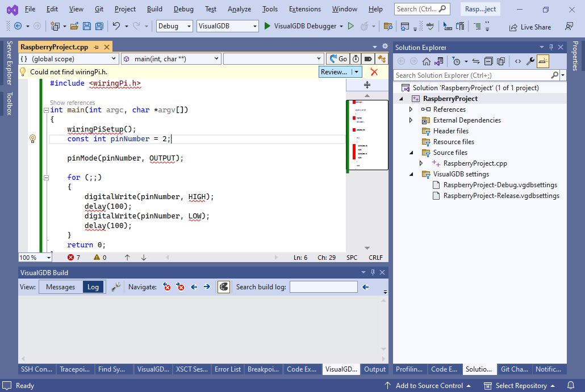
Task: Pin the RaspberryProject.cpp tab
Action: (96, 47)
